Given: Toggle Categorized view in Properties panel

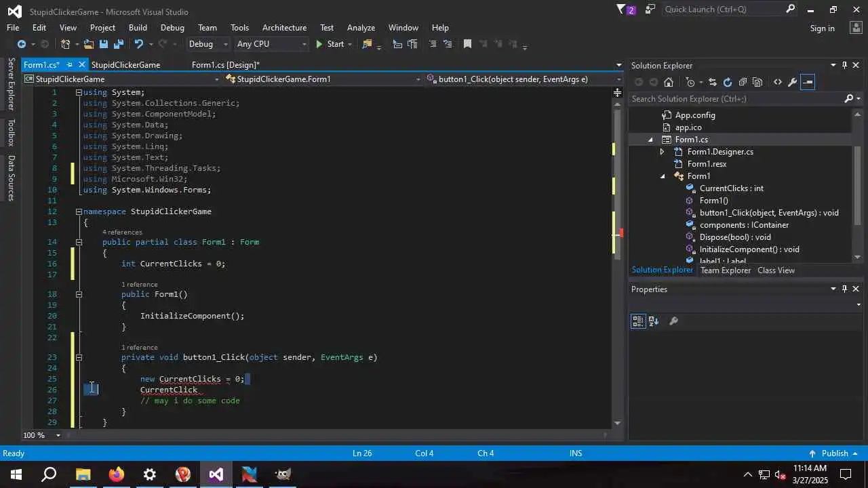Looking at the screenshot, I should pos(638,321).
